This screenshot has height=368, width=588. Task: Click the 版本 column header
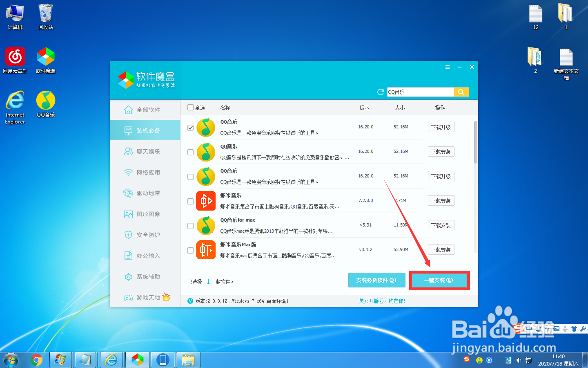tap(364, 108)
